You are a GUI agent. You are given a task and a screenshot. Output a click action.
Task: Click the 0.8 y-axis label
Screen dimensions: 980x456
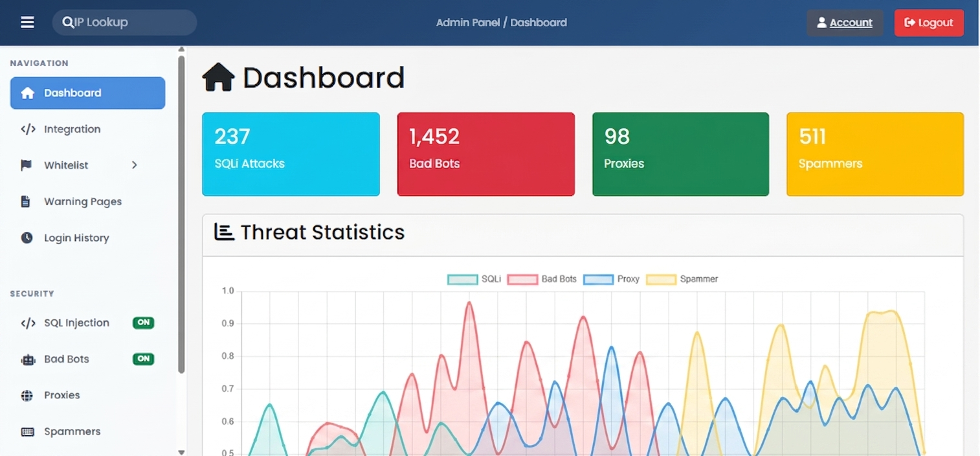coord(228,356)
